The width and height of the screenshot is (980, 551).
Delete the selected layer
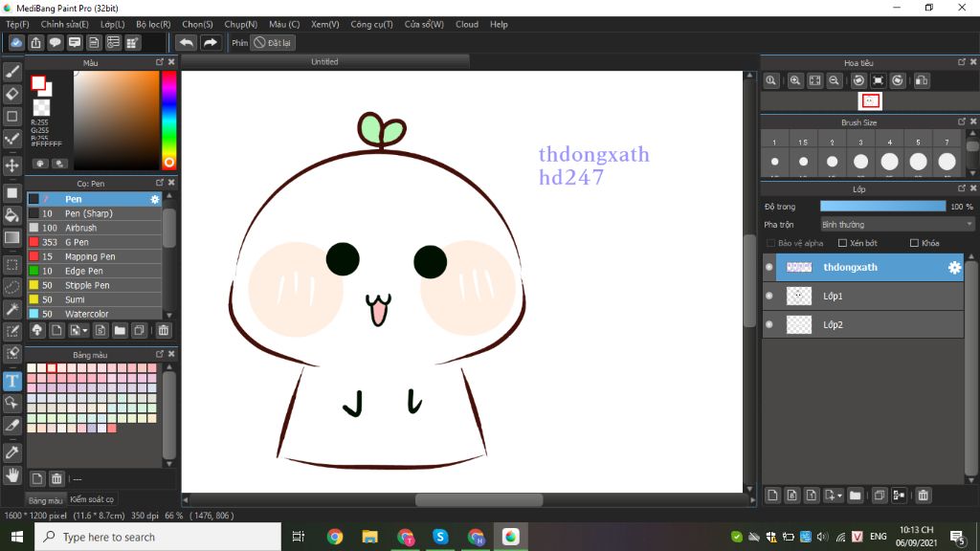[924, 496]
